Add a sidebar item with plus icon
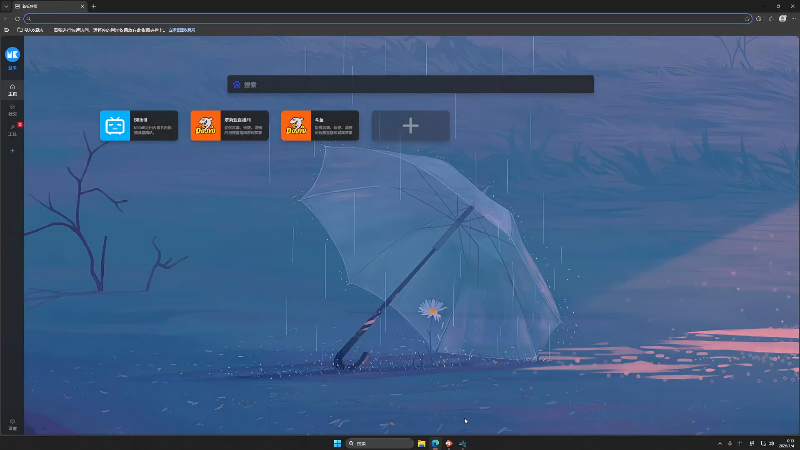This screenshot has width=800, height=450. point(12,151)
